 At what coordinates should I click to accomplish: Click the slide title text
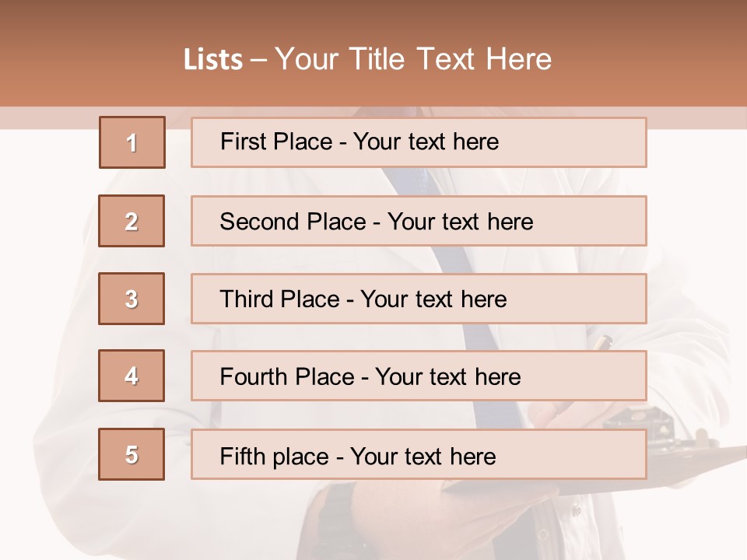coord(367,59)
